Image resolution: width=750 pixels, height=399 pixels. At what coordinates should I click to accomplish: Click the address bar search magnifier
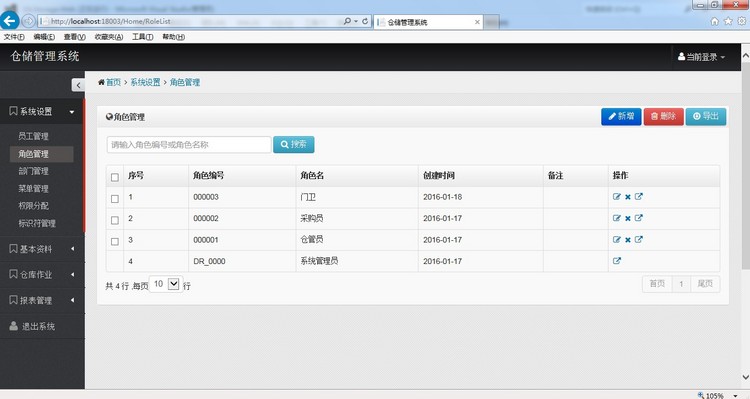(347, 21)
